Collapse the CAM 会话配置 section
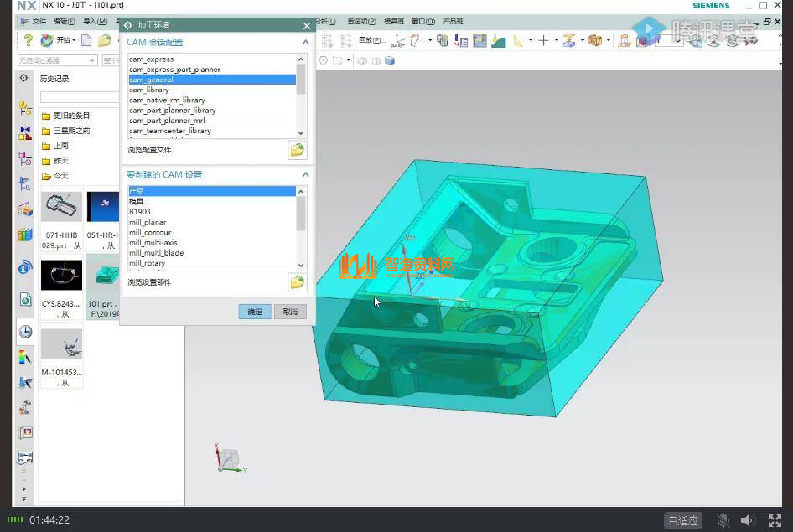The width and height of the screenshot is (793, 532). (305, 42)
